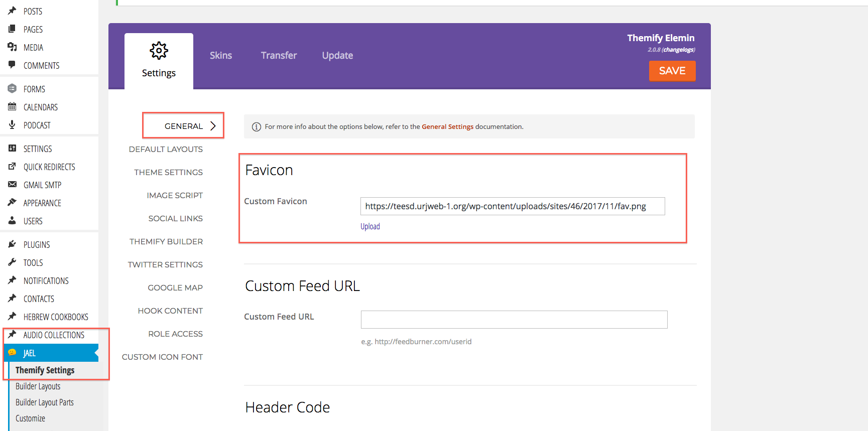Image resolution: width=868 pixels, height=431 pixels.
Task: Open the Transfer tab
Action: coord(279,56)
